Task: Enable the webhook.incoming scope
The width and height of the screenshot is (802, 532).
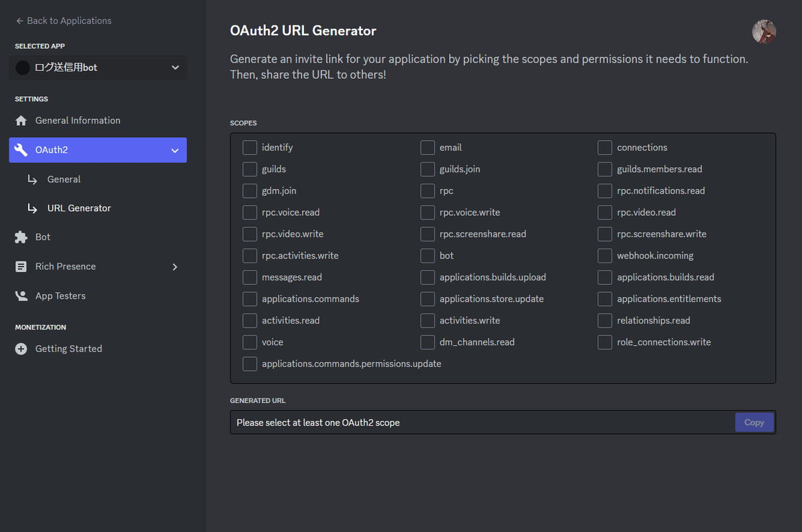Action: pos(605,255)
